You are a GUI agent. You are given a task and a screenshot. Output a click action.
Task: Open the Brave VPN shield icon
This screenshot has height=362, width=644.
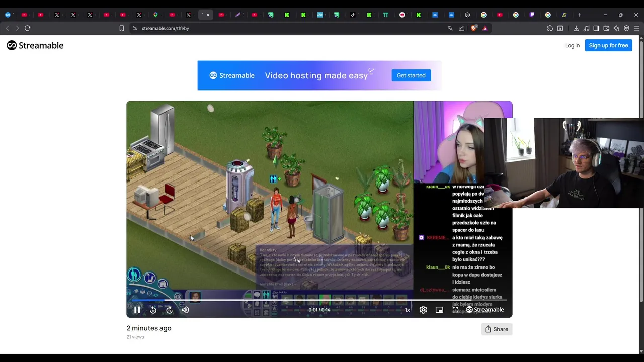[626, 28]
